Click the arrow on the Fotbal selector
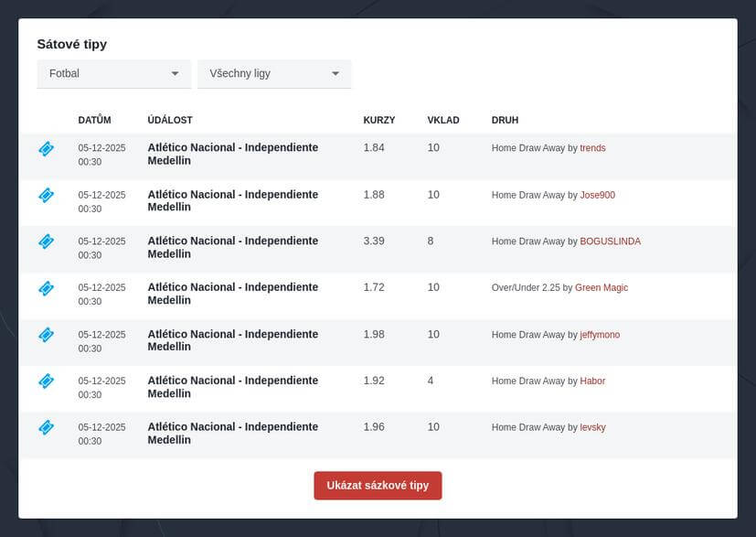 coord(175,74)
